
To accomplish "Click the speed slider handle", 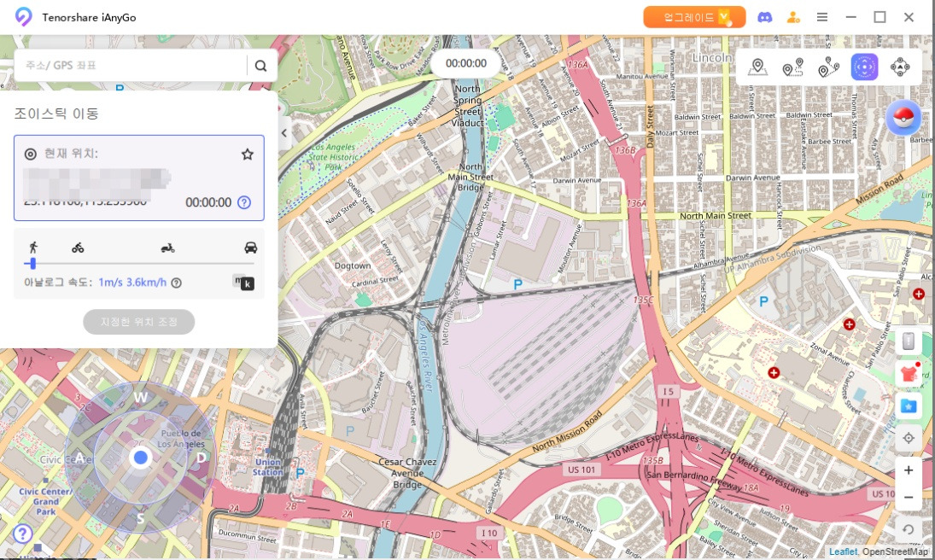I will point(32,263).
